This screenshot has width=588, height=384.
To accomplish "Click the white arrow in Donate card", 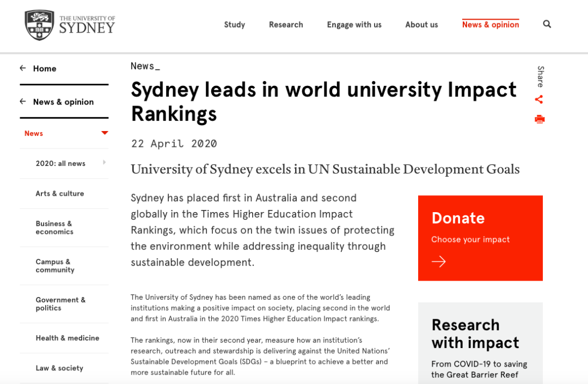I will (x=438, y=261).
